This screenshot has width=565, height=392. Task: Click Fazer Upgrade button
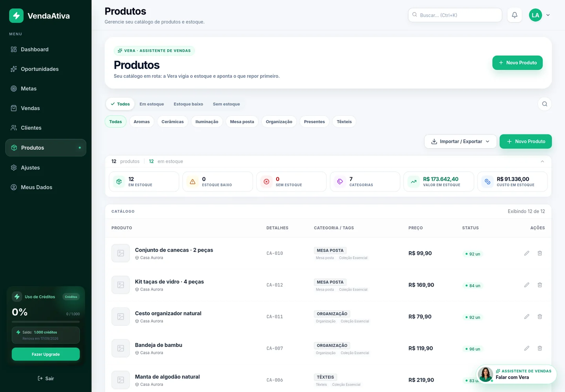46,354
